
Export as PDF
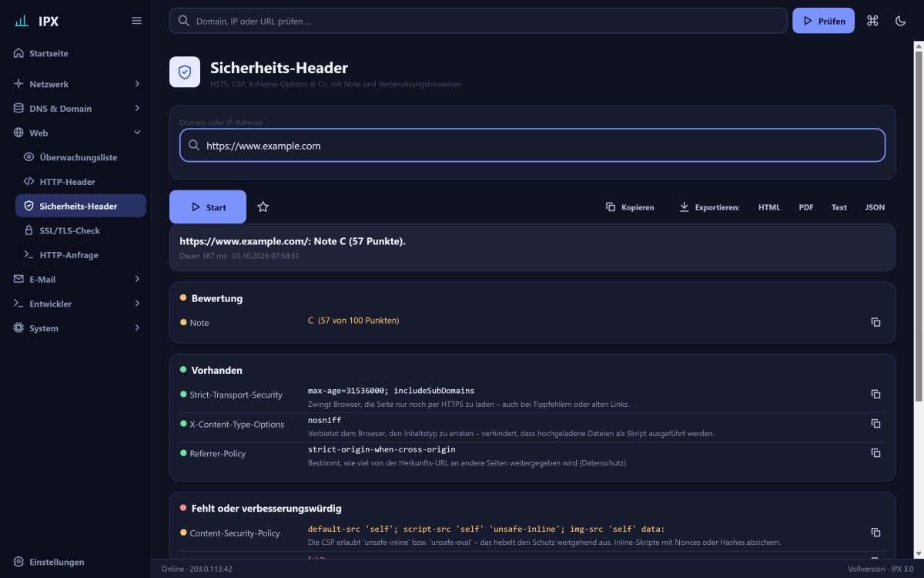click(806, 207)
